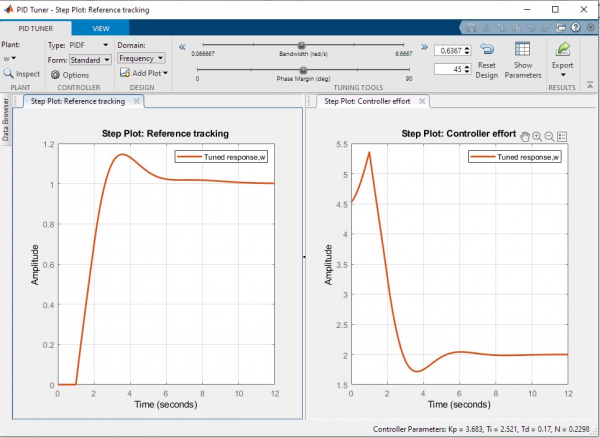The width and height of the screenshot is (600, 438).
Task: Toggle legend icon on controller effort plot
Action: tap(562, 137)
